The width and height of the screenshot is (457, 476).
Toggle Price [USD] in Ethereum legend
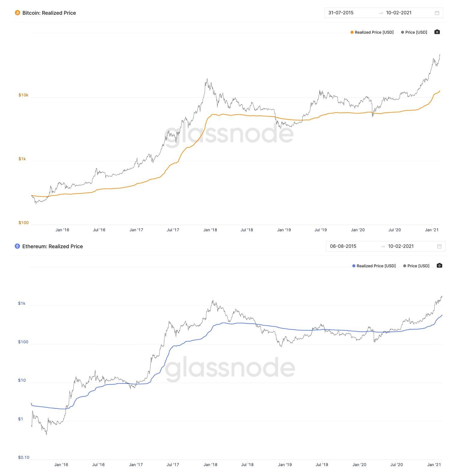tap(419, 266)
